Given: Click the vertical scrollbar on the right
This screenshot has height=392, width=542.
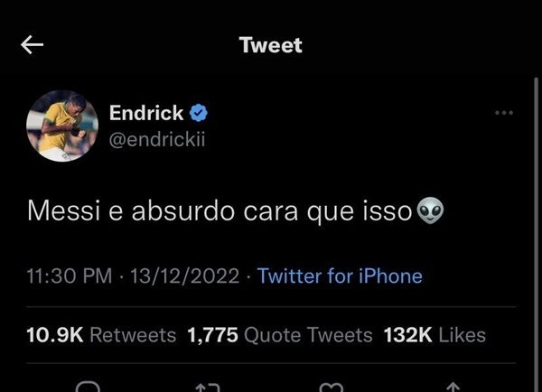Looking at the screenshot, I should 536,235.
